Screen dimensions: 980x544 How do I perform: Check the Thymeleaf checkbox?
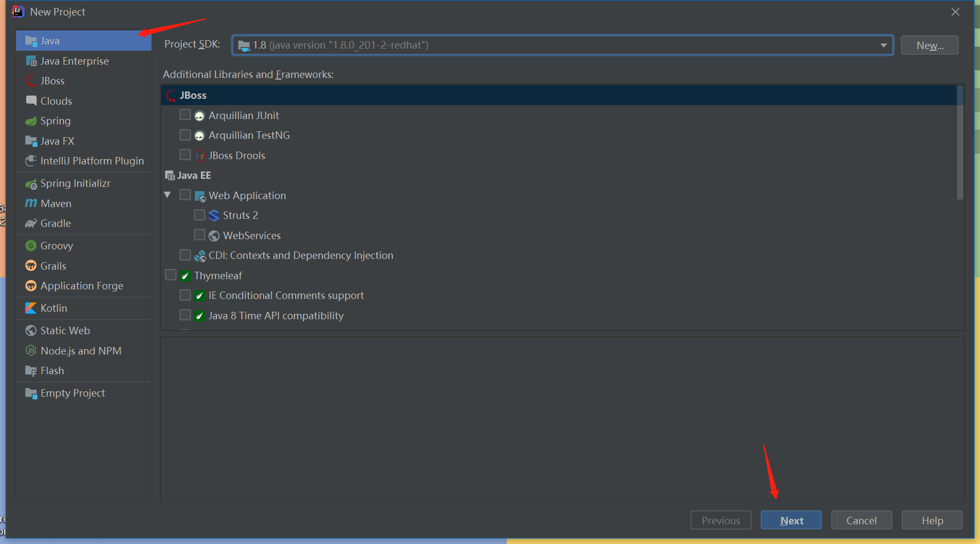point(171,275)
